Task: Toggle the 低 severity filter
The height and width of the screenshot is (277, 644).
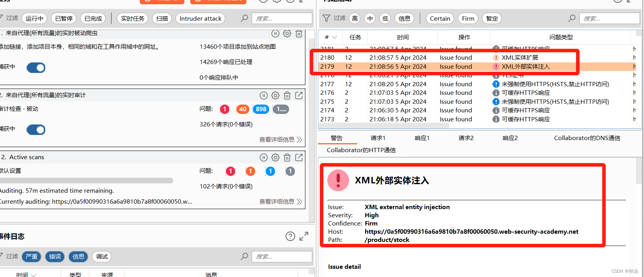Action: click(385, 18)
